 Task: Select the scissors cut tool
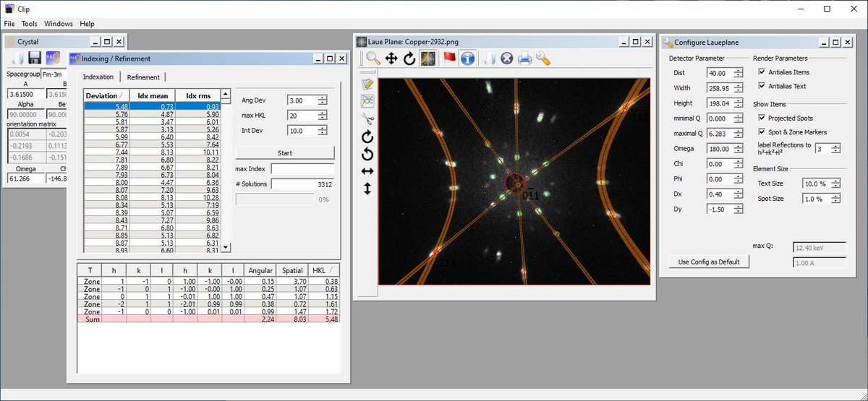(x=367, y=118)
